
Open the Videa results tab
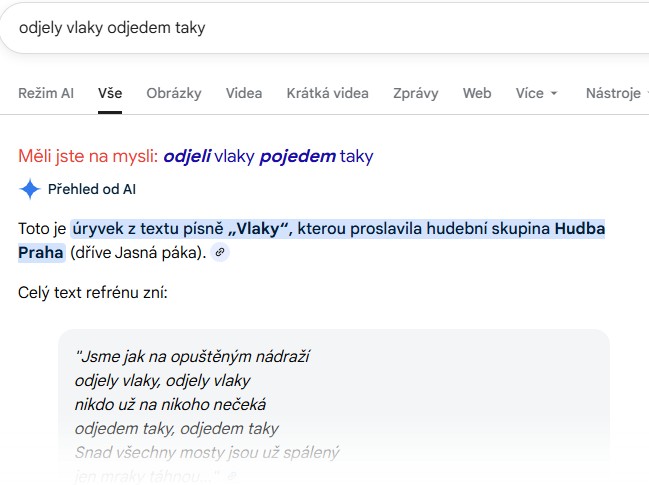tap(244, 93)
